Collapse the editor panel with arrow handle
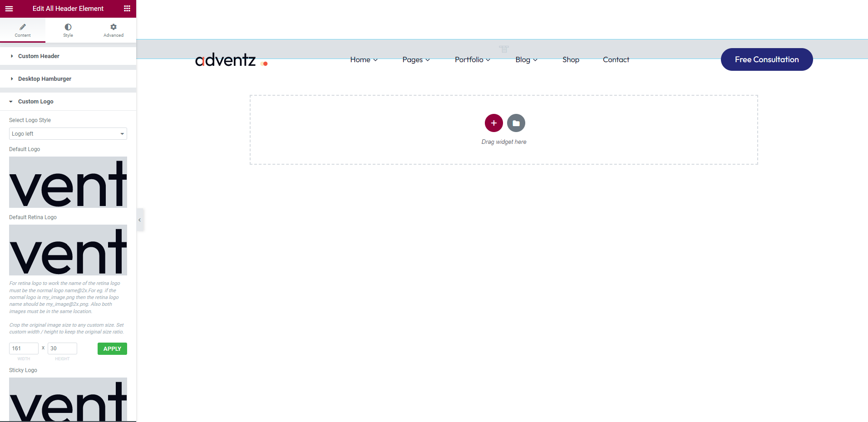The height and width of the screenshot is (422, 868). [x=140, y=220]
